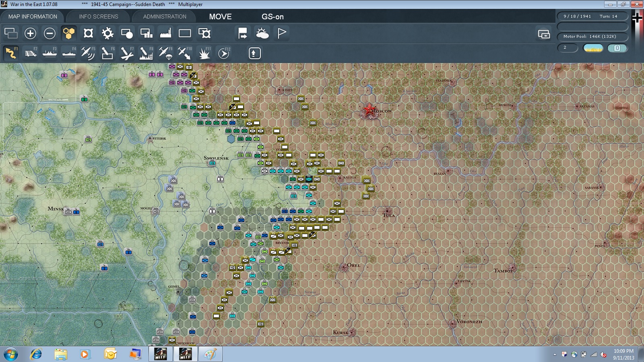The height and width of the screenshot is (362, 644).
Task: Click the date and Turn 14 display
Action: pos(592,16)
